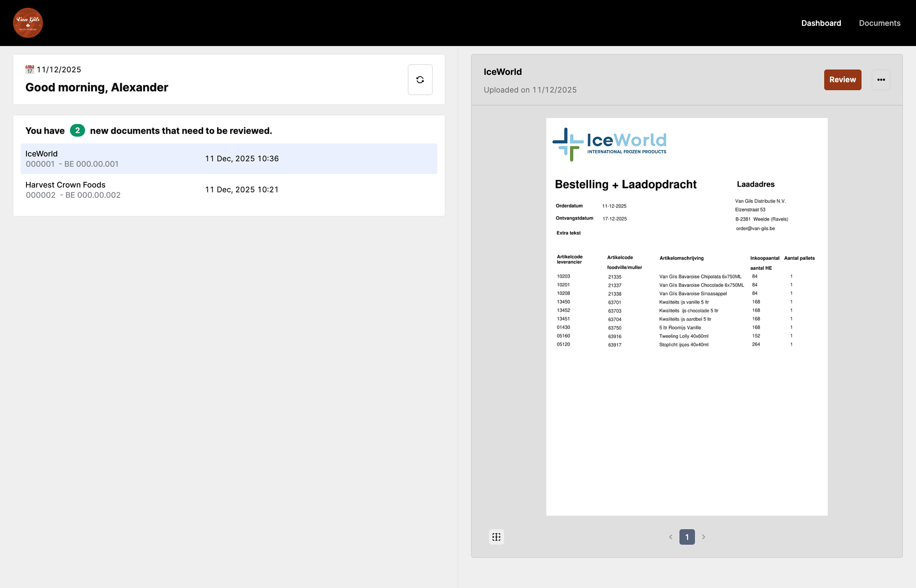Viewport: 916px width, 588px height.
Task: Click the IceWorld logo in document
Action: (x=609, y=144)
